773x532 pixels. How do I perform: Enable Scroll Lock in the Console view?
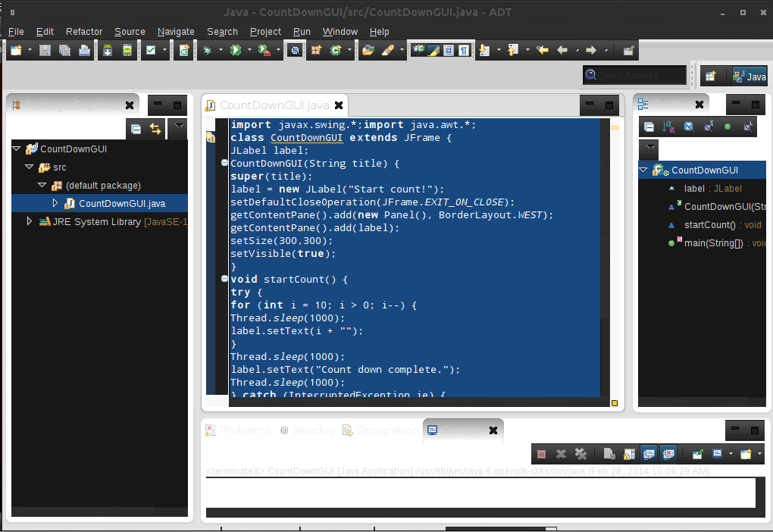tap(630, 453)
